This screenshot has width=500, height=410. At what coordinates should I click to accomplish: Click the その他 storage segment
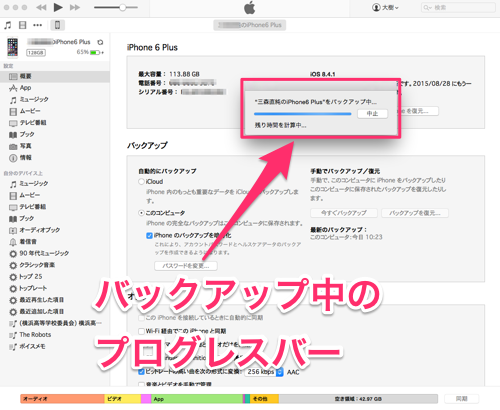(264, 399)
